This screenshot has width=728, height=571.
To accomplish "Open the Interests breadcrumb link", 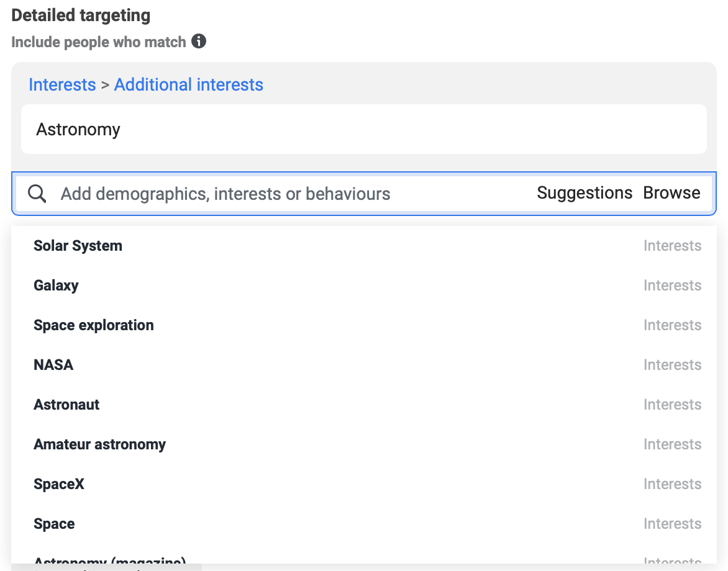I will [62, 84].
